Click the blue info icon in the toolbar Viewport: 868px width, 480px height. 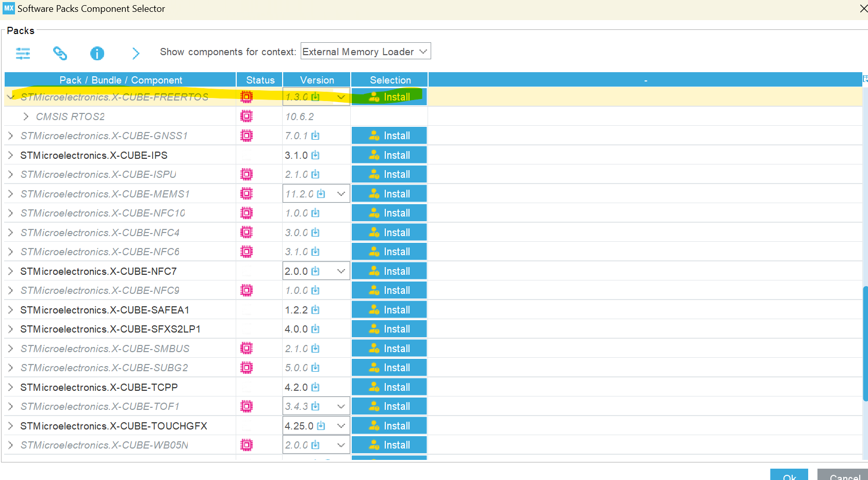click(97, 53)
